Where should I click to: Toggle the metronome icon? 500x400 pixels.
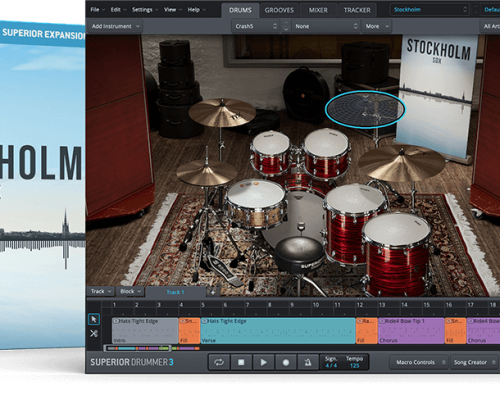click(308, 362)
